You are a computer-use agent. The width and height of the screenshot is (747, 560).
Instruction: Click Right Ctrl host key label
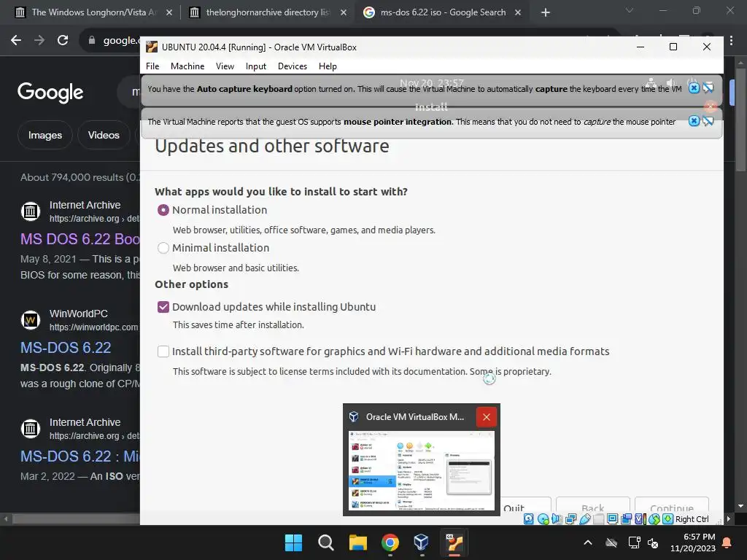pyautogui.click(x=692, y=519)
